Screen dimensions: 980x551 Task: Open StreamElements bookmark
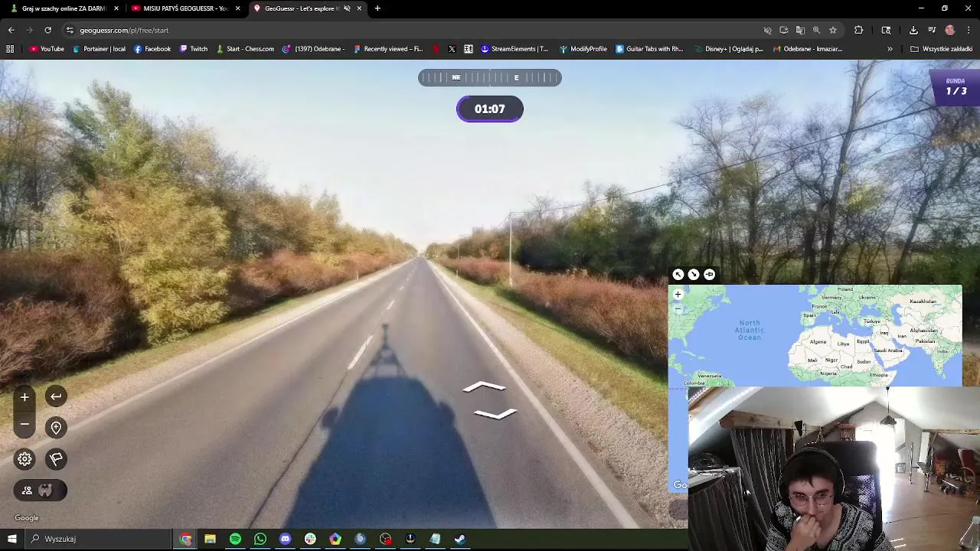pyautogui.click(x=514, y=49)
